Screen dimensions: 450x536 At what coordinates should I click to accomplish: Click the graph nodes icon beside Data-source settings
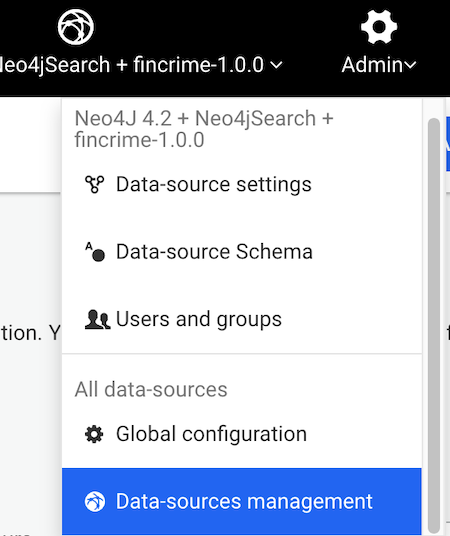point(94,184)
